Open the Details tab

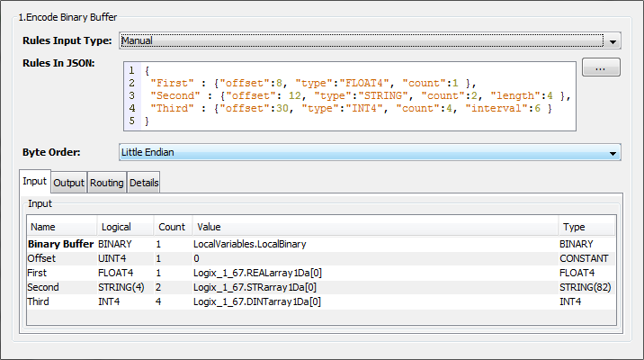[144, 183]
